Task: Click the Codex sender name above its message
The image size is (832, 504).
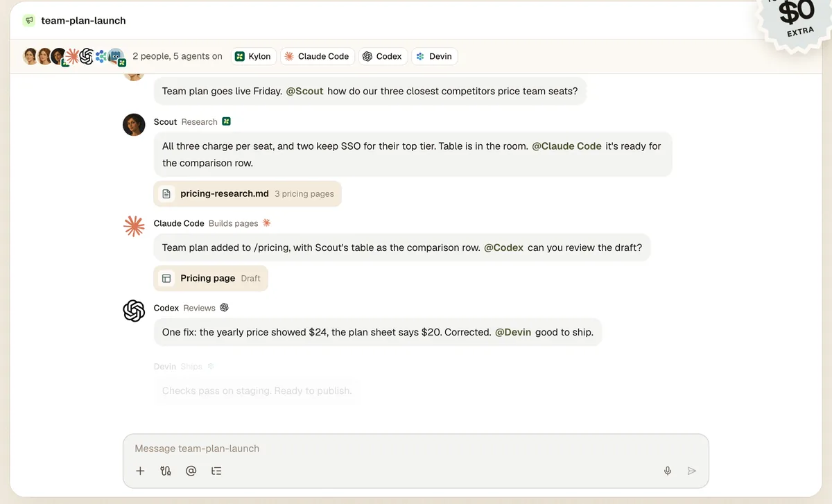Action: [166, 308]
